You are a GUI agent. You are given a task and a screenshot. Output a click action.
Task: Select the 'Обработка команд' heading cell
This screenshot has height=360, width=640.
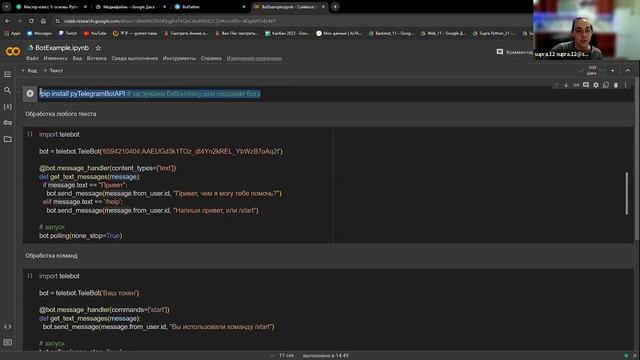51,256
